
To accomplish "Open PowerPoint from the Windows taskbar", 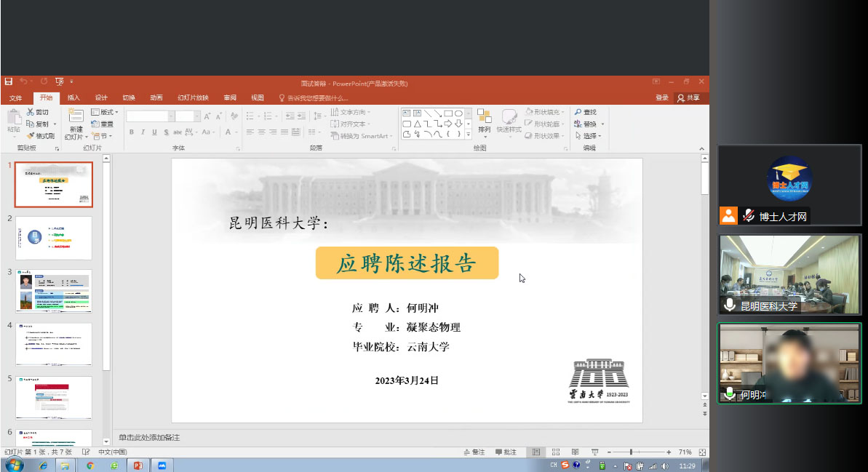I will pyautogui.click(x=138, y=465).
